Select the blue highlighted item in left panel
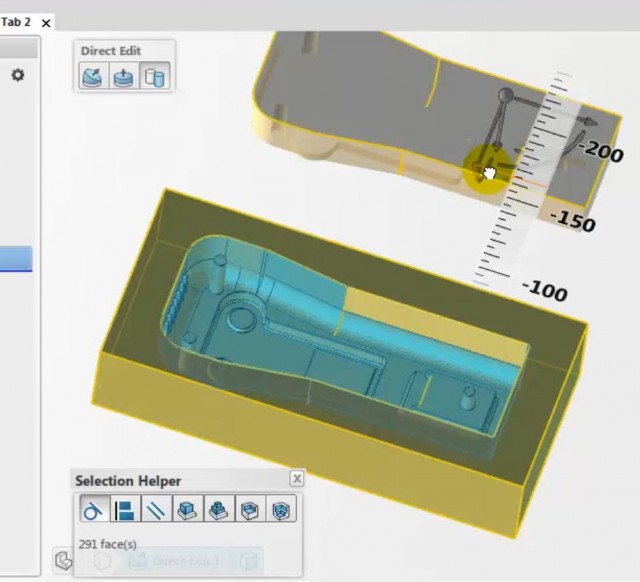This screenshot has width=640, height=582. (16, 259)
